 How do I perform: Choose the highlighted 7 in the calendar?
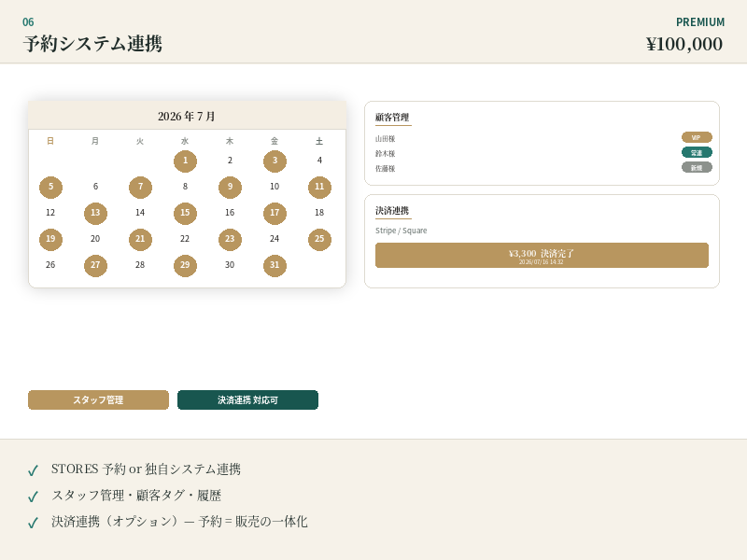coord(141,188)
